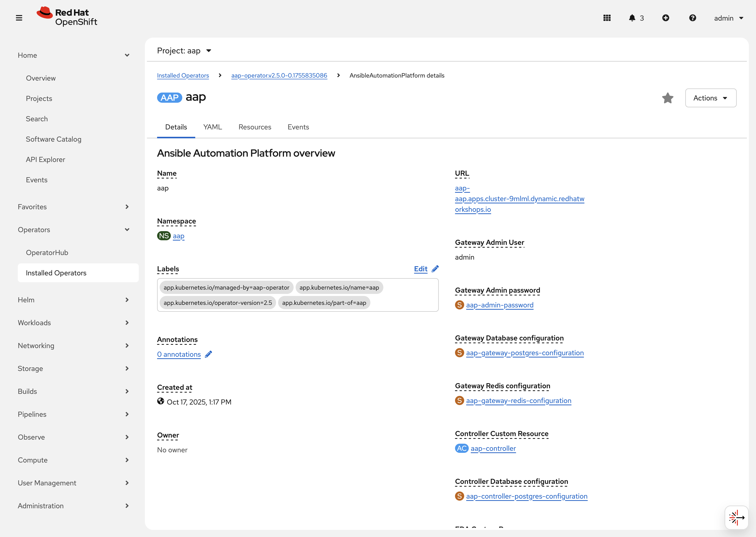
Task: Open the navigation hamburger menu
Action: [x=19, y=18]
